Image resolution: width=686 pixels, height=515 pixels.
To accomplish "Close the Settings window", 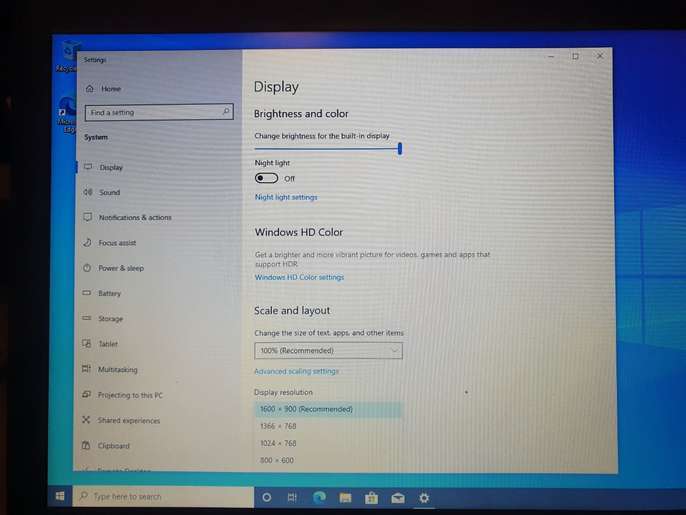I will pos(600,56).
